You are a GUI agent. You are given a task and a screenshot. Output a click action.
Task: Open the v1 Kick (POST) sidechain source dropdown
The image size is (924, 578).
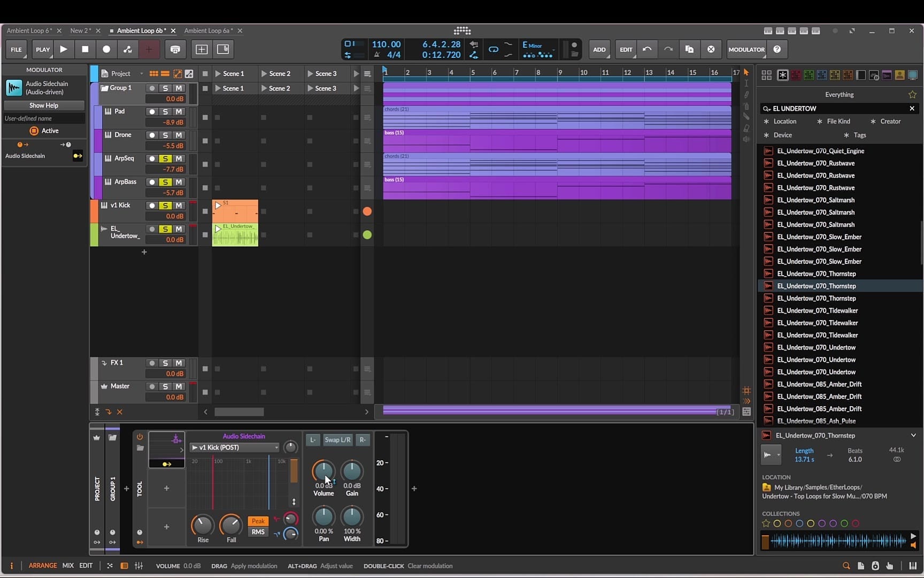[x=235, y=447]
